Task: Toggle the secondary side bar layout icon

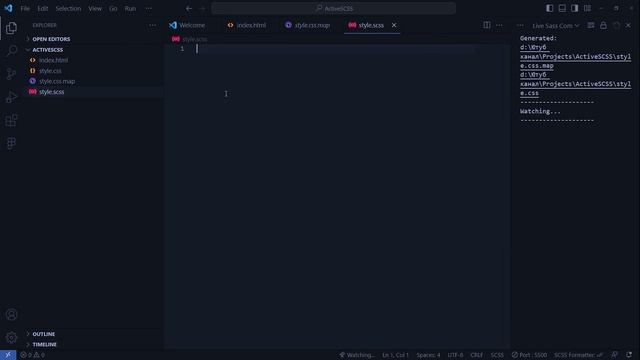Action: click(574, 8)
